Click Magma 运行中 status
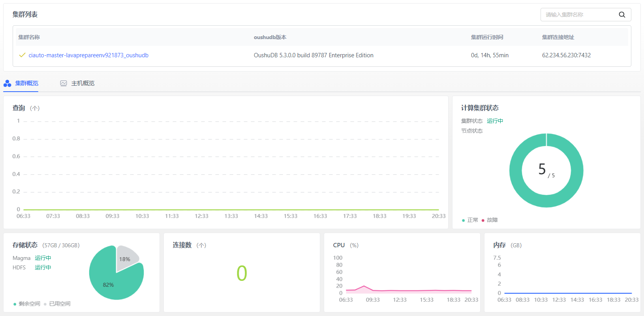This screenshot has width=644, height=316. pyautogui.click(x=43, y=258)
